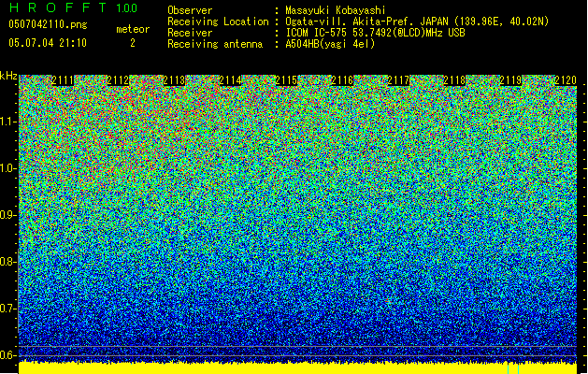
Task: Click the 0.7 frequency axis label
Action: click(7, 309)
